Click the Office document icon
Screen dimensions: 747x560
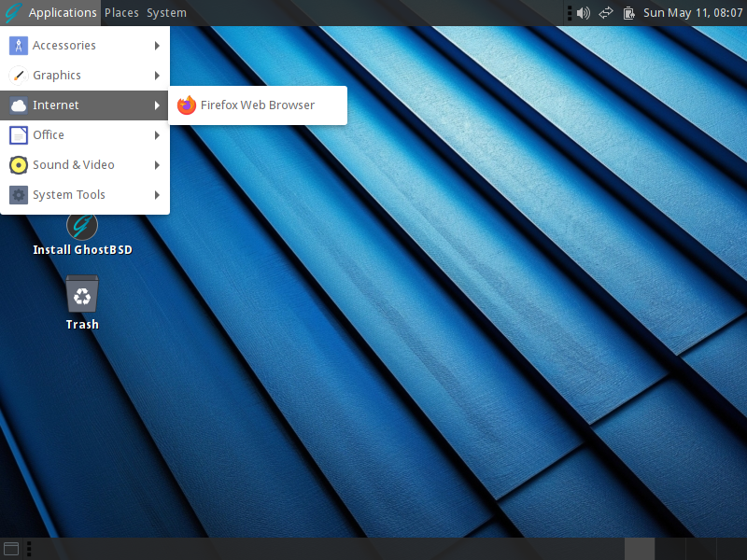(x=18, y=135)
